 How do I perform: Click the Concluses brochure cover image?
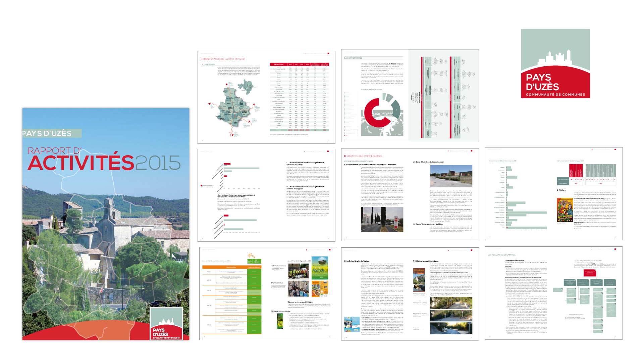[x=419, y=280]
